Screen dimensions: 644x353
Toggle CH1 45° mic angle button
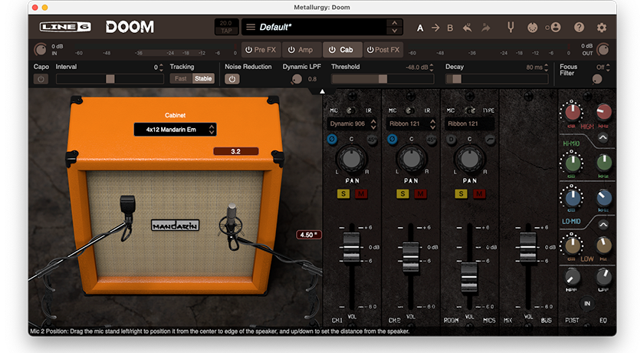[372, 140]
